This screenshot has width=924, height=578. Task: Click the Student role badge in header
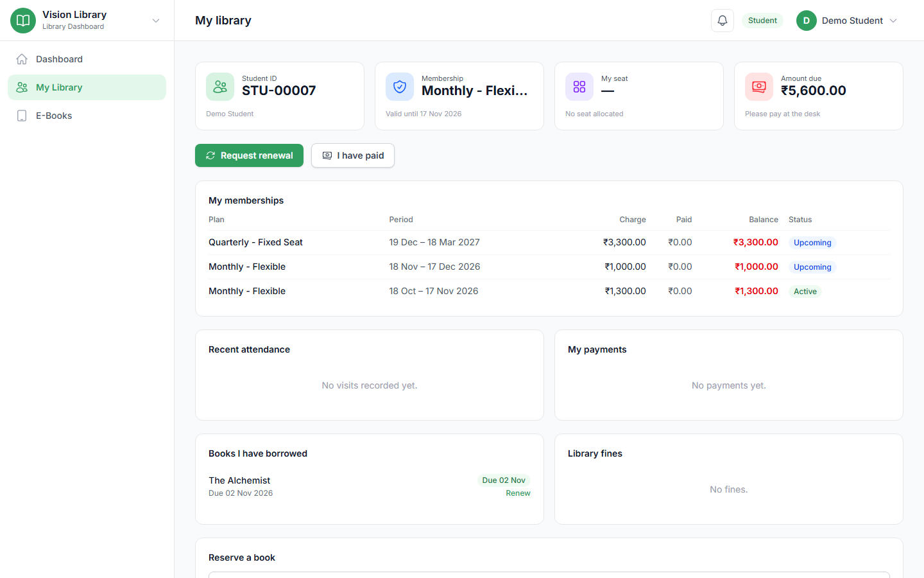tap(762, 21)
